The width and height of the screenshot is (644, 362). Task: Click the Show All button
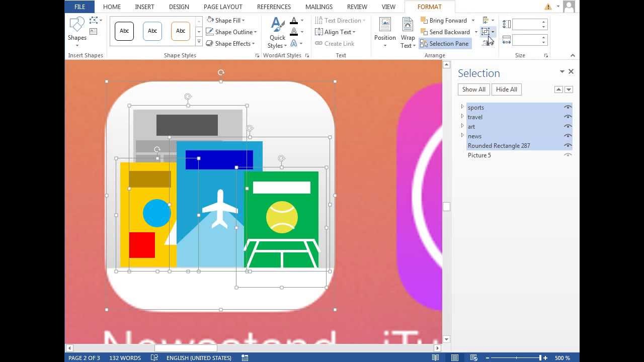(473, 89)
